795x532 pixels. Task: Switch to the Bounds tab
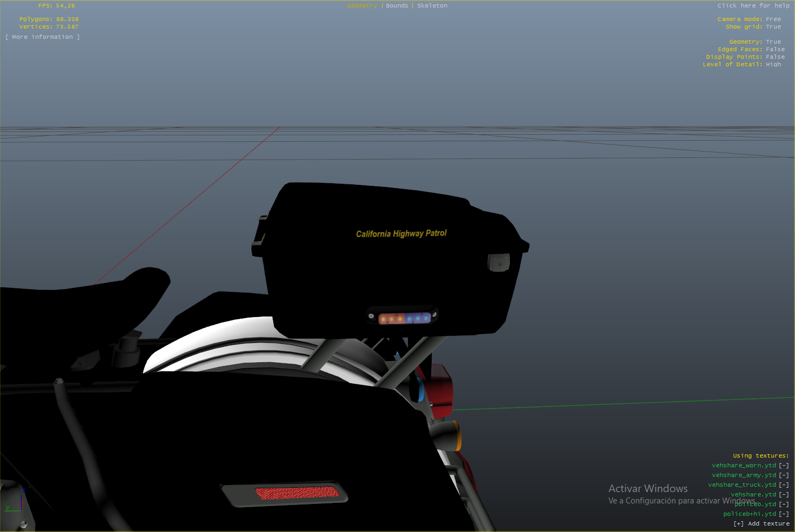tap(397, 6)
